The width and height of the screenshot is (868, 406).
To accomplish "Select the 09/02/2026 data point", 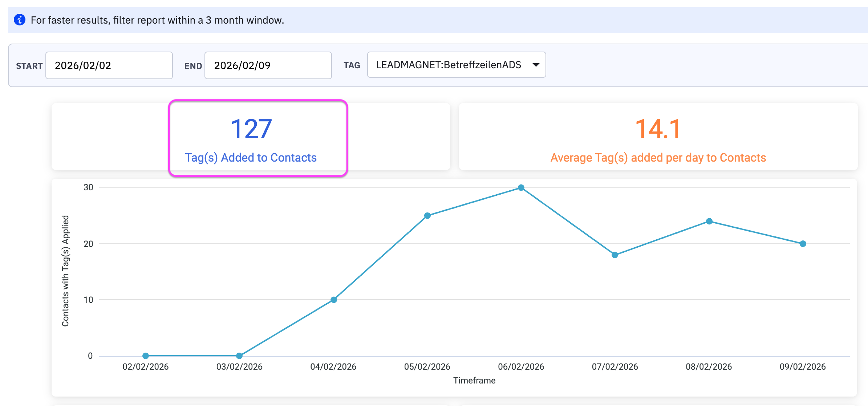I will coord(803,244).
